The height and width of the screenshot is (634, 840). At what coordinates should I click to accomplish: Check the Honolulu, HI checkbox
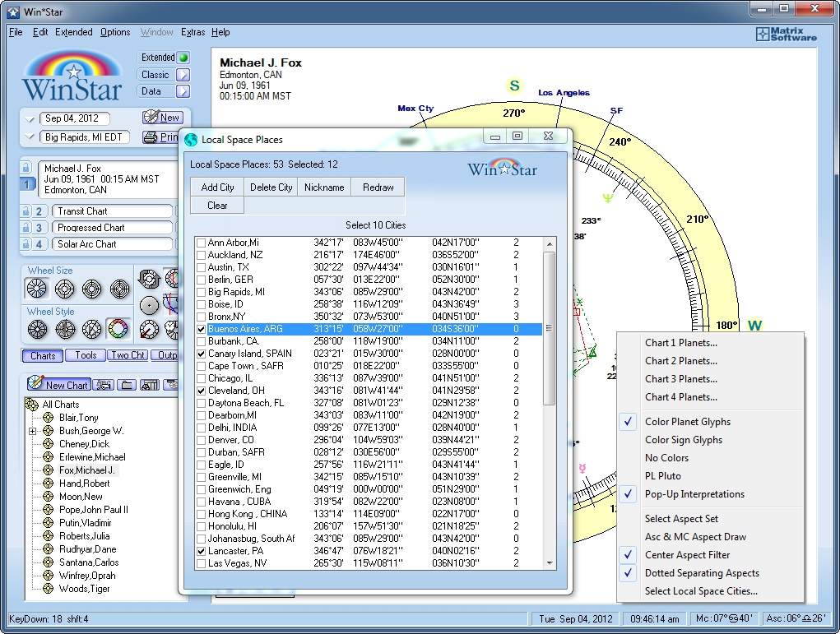click(201, 525)
